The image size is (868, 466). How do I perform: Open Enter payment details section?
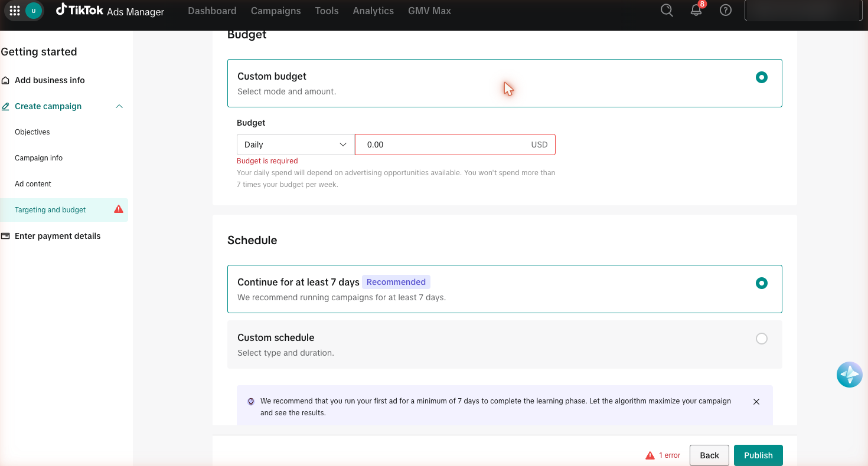(57, 236)
